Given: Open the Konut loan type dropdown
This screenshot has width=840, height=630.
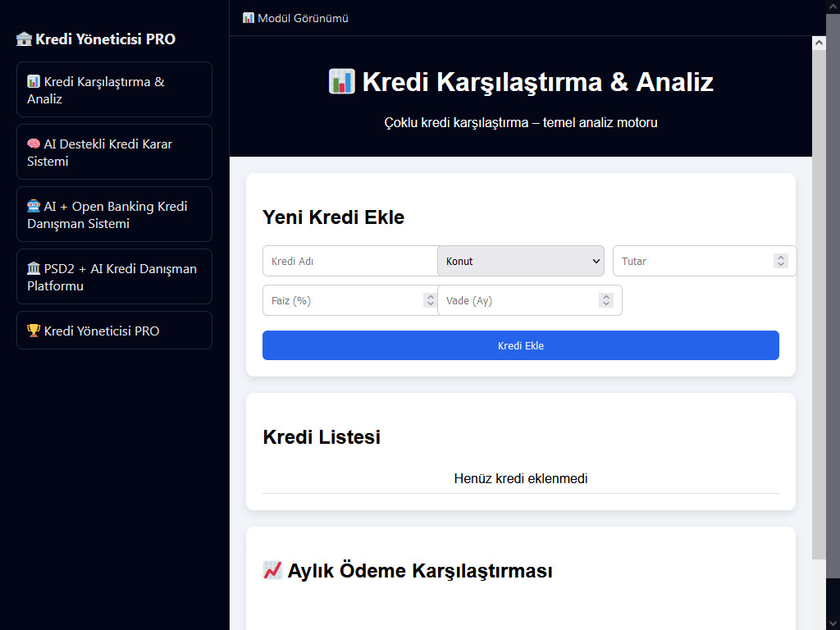Looking at the screenshot, I should click(x=521, y=261).
